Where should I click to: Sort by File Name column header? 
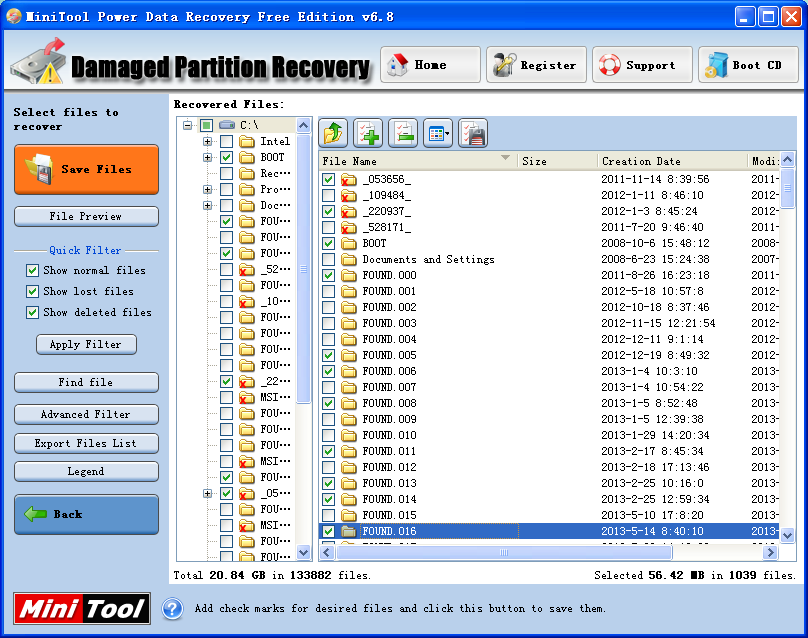(x=418, y=161)
